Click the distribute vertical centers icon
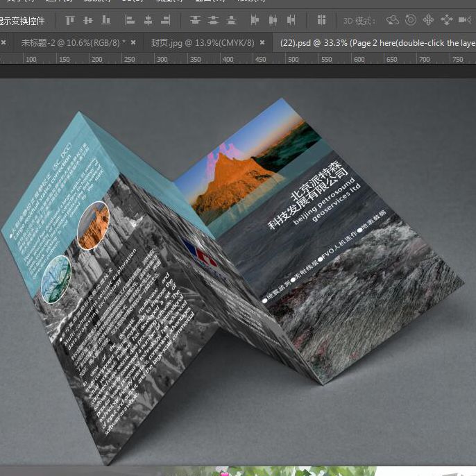 tap(213, 20)
